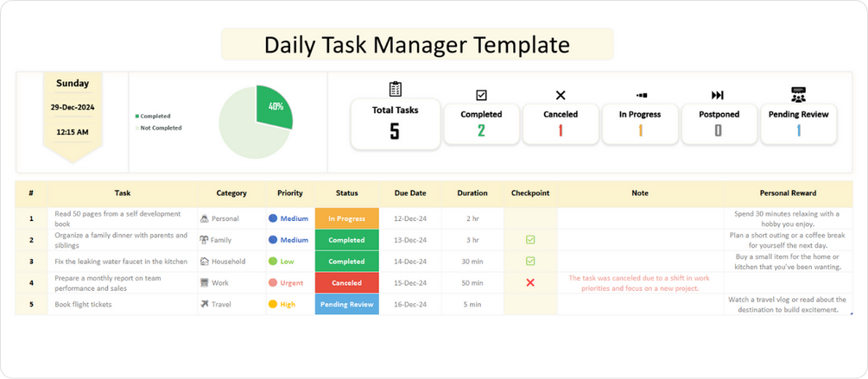Click the Postponed summary card

pos(719,124)
